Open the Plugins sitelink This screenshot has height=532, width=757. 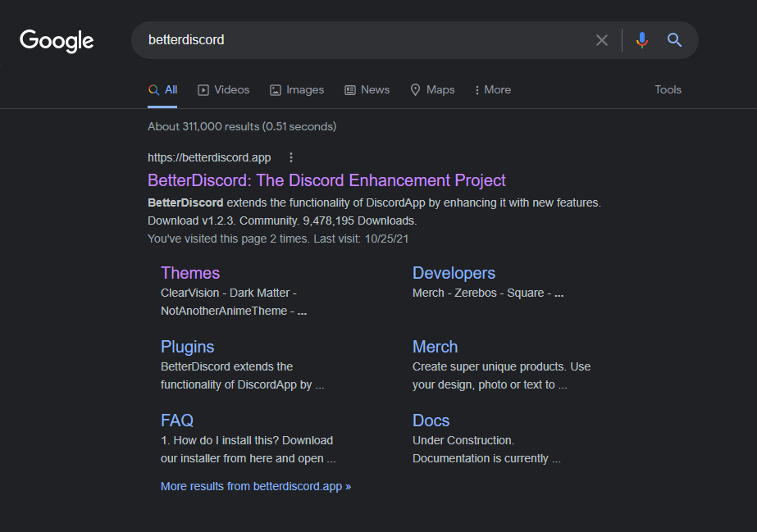coord(187,347)
